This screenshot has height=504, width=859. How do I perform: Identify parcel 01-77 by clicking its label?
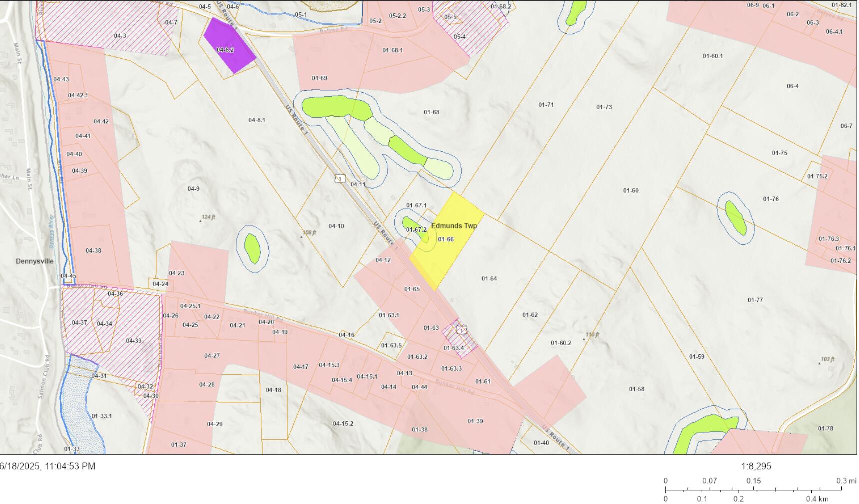click(755, 300)
